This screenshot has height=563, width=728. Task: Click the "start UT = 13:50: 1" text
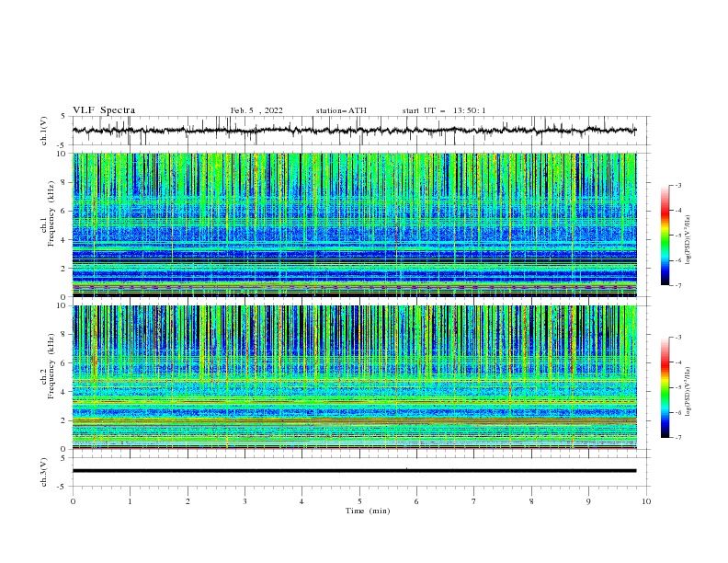tap(444, 110)
